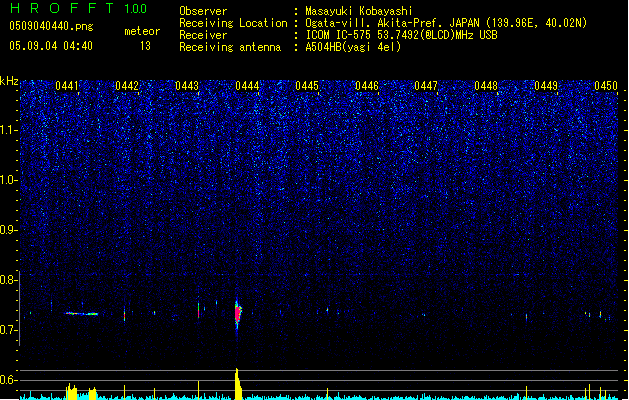Click the 'Receiving antenna' field label
629x400 pixels.
pyautogui.click(x=230, y=47)
